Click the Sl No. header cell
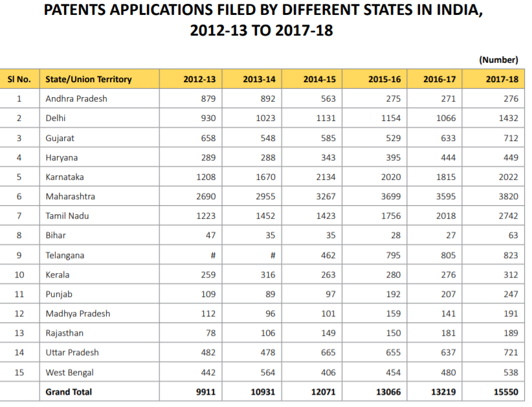Image resolution: width=532 pixels, height=407 pixels. [x=19, y=79]
